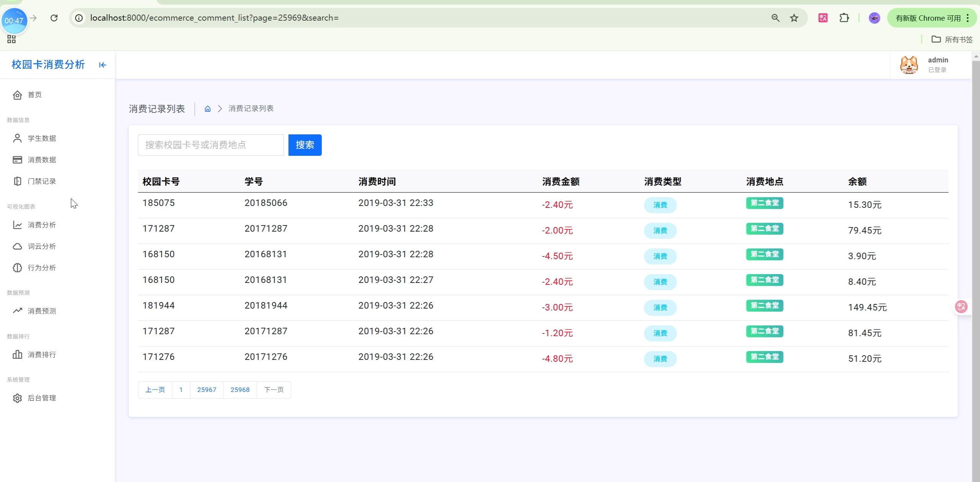Reload the page using the refresh icon

point(54,18)
